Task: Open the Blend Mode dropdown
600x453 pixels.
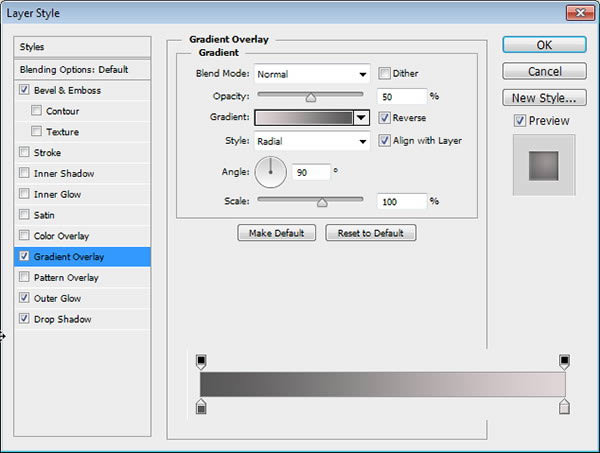Action: pyautogui.click(x=312, y=74)
